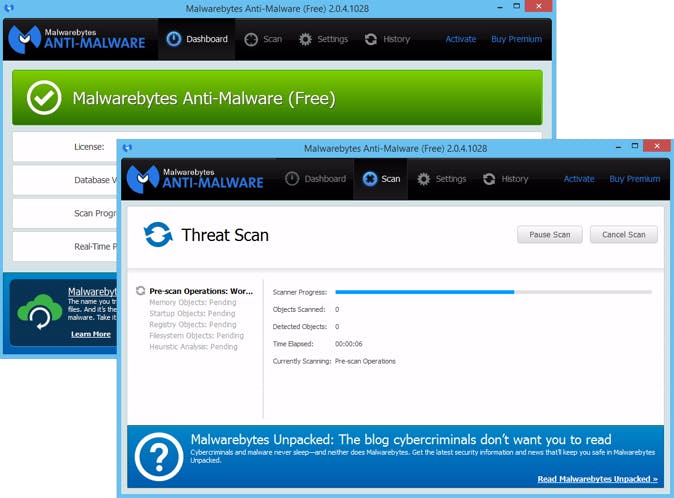This screenshot has width=674, height=498.
Task: Click the Pre-scan Operations status row
Action: 201,291
